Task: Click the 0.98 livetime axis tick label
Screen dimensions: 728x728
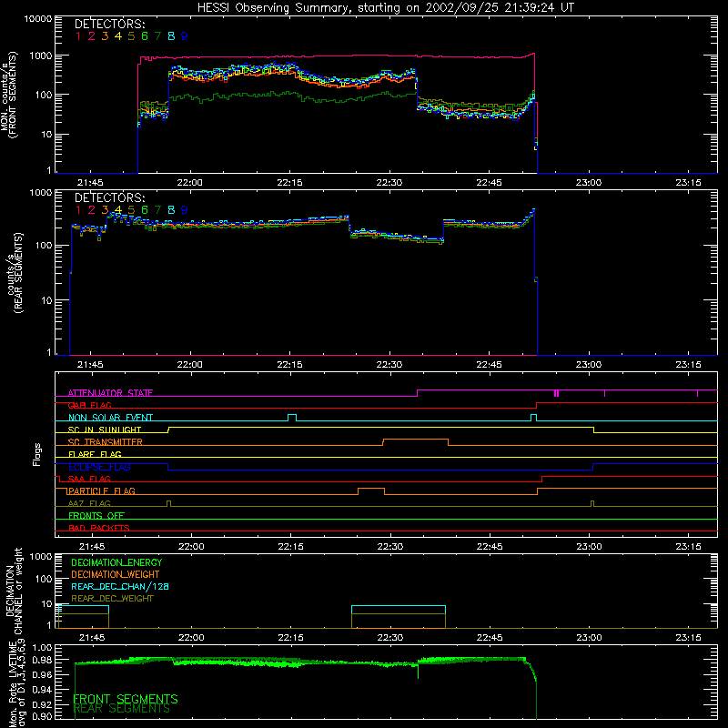Action: 41,660
